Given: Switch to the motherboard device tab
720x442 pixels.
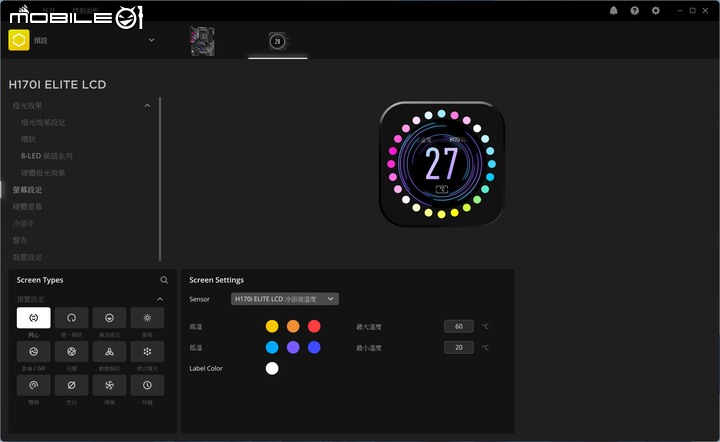Looking at the screenshot, I should tap(202, 41).
